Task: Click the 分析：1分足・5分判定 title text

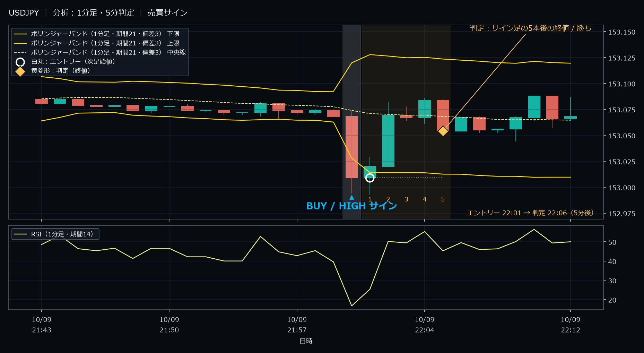Action: click(x=93, y=13)
